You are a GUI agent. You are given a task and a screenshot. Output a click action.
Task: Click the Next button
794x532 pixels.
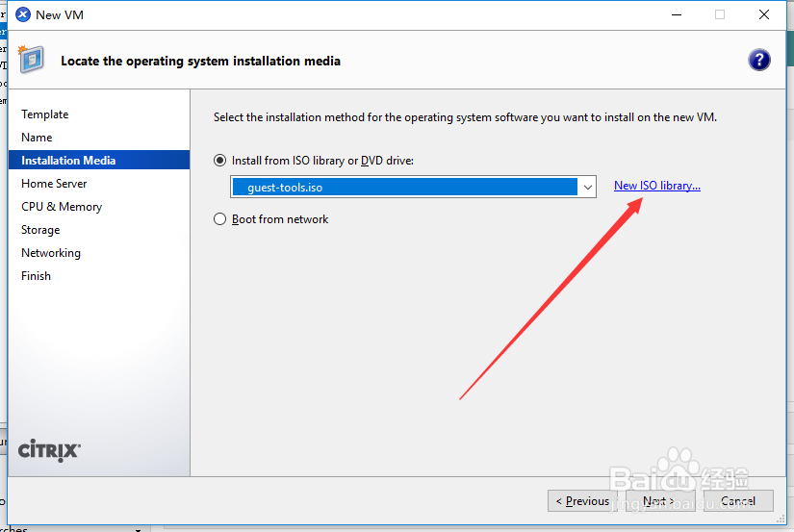pos(660,500)
